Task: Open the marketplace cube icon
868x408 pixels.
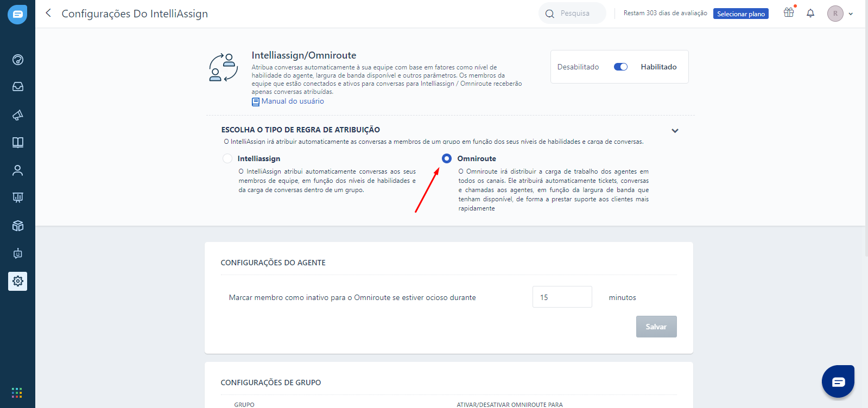Action: click(x=18, y=226)
